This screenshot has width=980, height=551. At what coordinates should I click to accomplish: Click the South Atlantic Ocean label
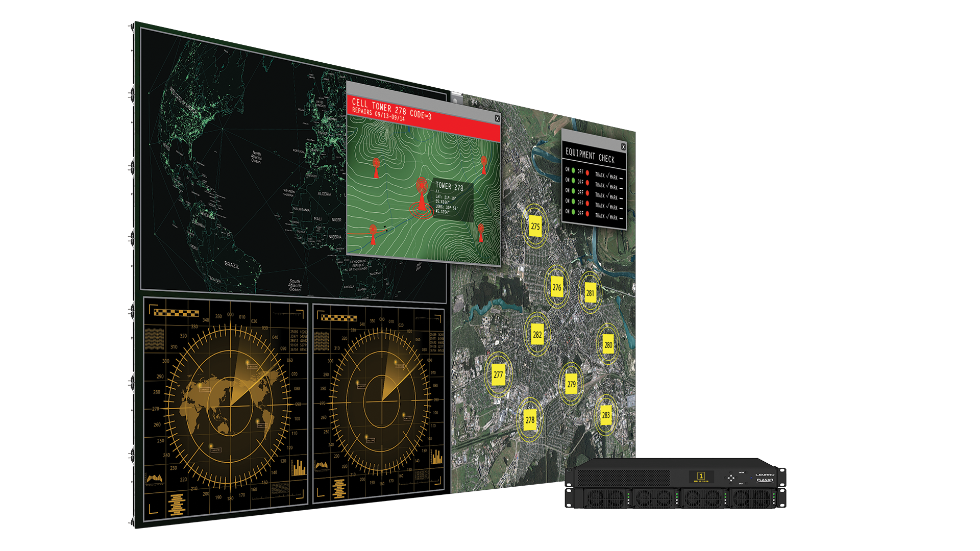[x=295, y=285]
